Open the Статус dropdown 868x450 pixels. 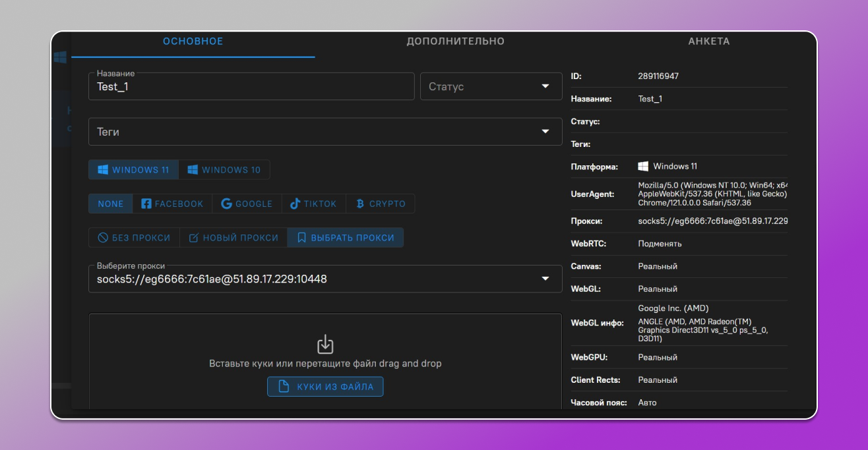(x=491, y=86)
